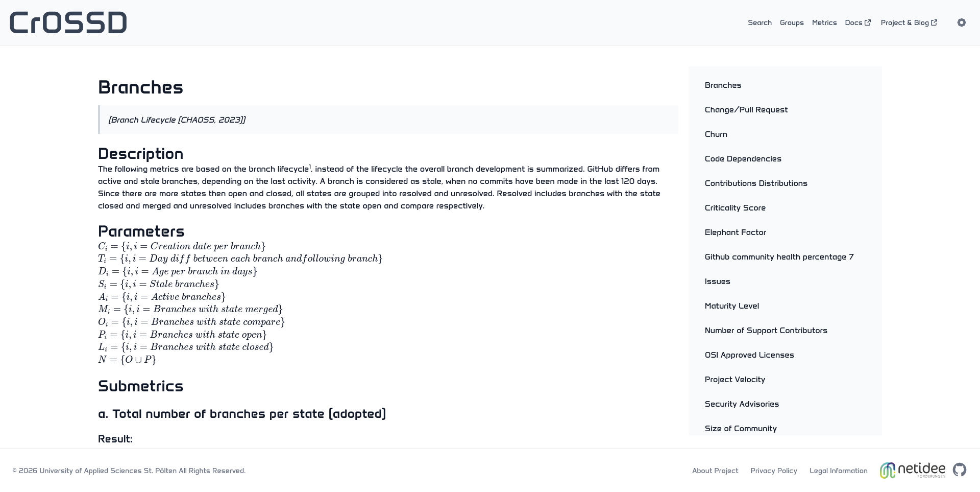
Task: Click the external-link icon next to Docs
Action: point(868,22)
